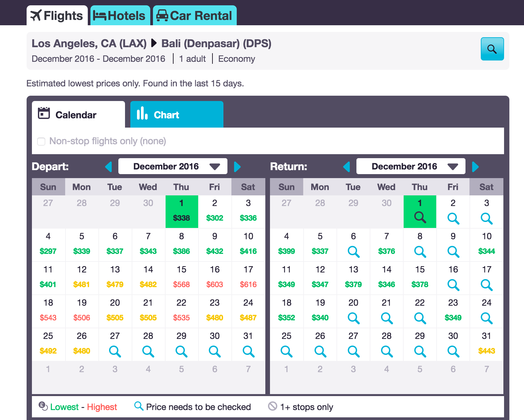Check price for return date December 2
Image resolution: width=524 pixels, height=420 pixels.
pyautogui.click(x=453, y=218)
